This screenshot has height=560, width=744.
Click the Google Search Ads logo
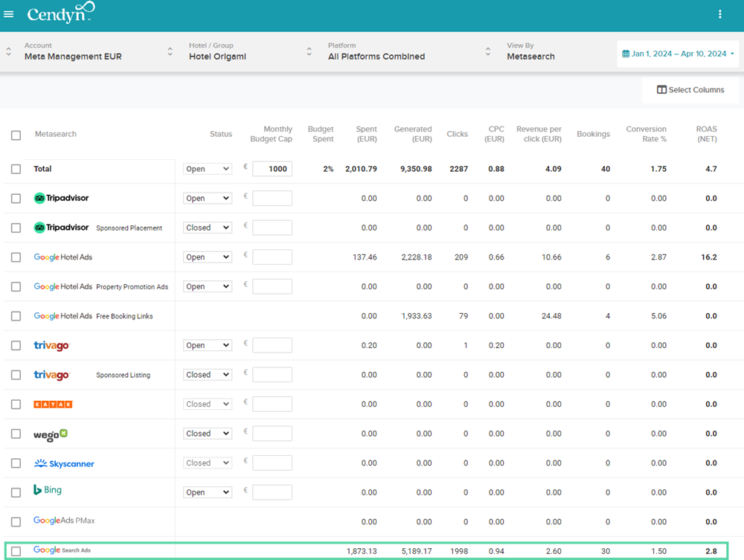click(62, 550)
